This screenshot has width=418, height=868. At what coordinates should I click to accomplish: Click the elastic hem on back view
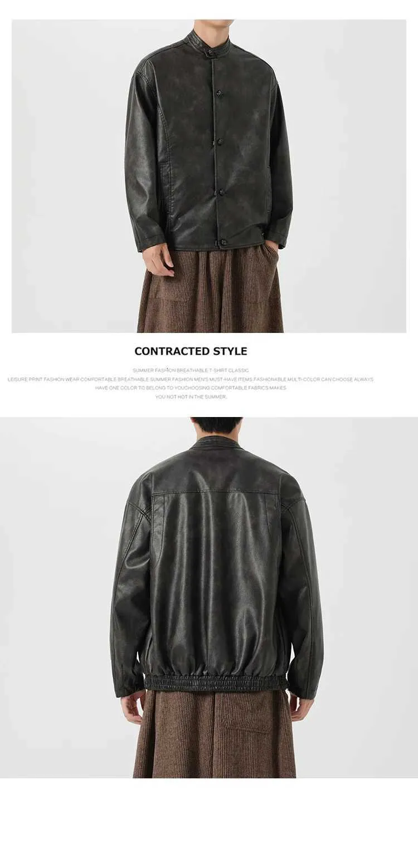[x=216, y=683]
